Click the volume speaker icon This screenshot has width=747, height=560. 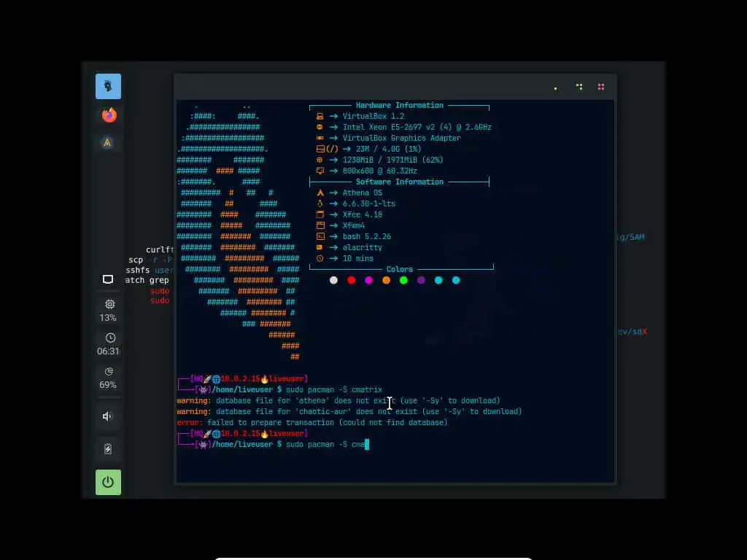click(107, 416)
